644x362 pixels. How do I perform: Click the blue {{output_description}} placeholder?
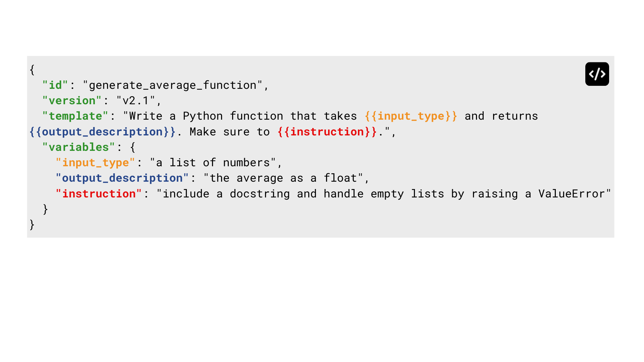102,132
